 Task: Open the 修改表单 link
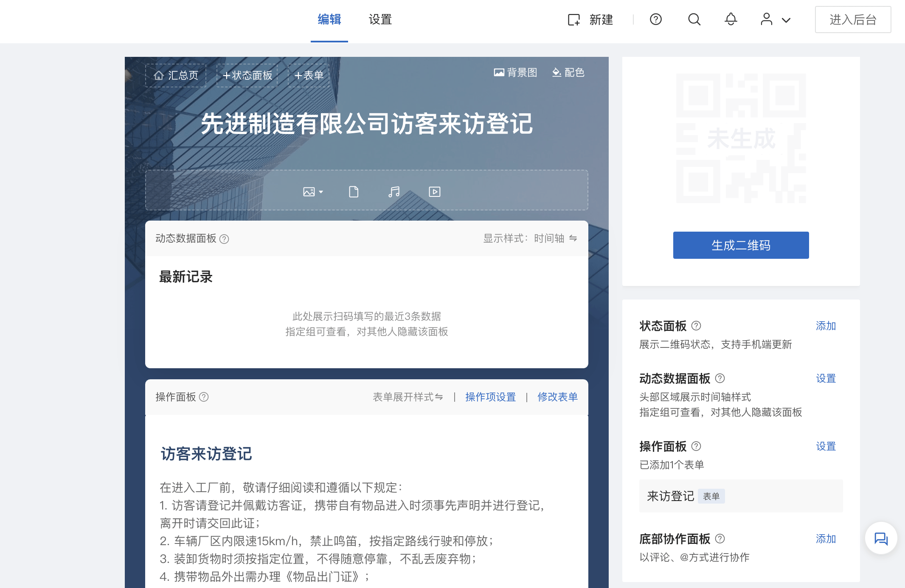(x=557, y=397)
